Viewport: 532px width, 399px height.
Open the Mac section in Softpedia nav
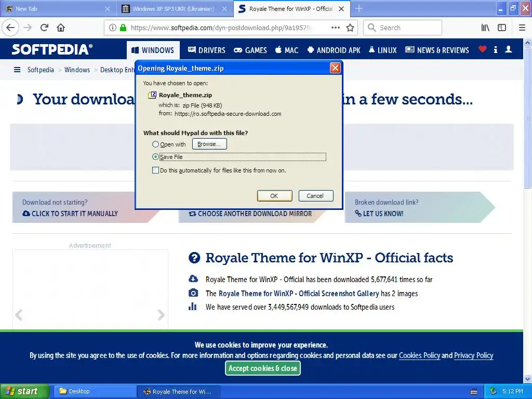pyautogui.click(x=287, y=50)
